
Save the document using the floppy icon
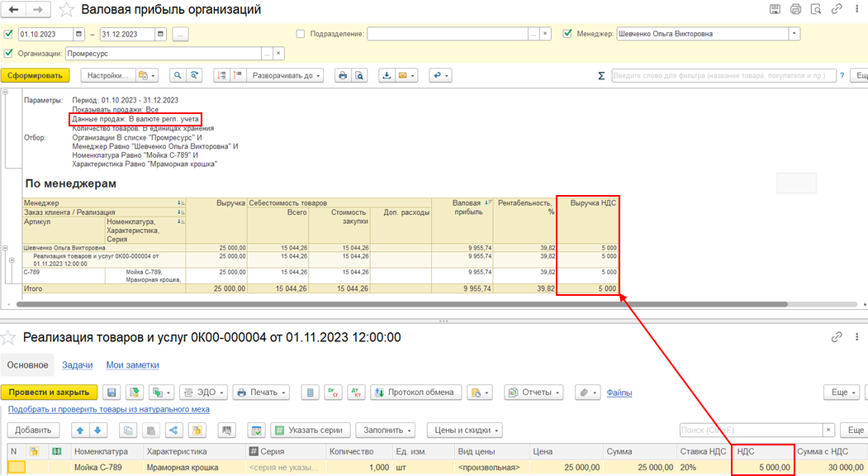111,393
